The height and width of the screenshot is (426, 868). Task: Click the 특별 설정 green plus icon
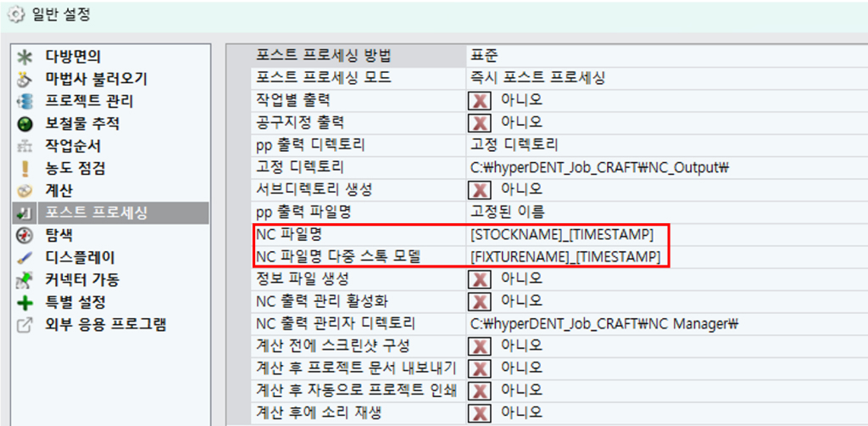(25, 302)
